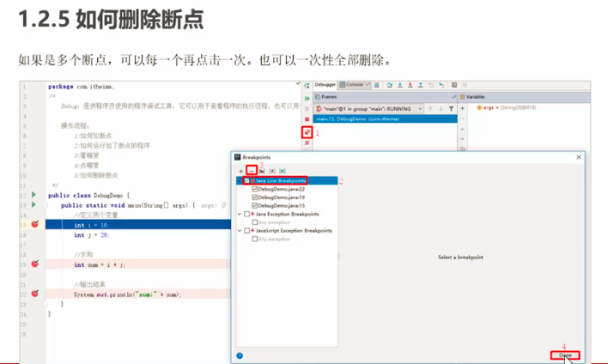Collapse the JavaScript Exception Breakpoints group
Image resolution: width=608 pixels, height=364 pixels.
click(240, 231)
